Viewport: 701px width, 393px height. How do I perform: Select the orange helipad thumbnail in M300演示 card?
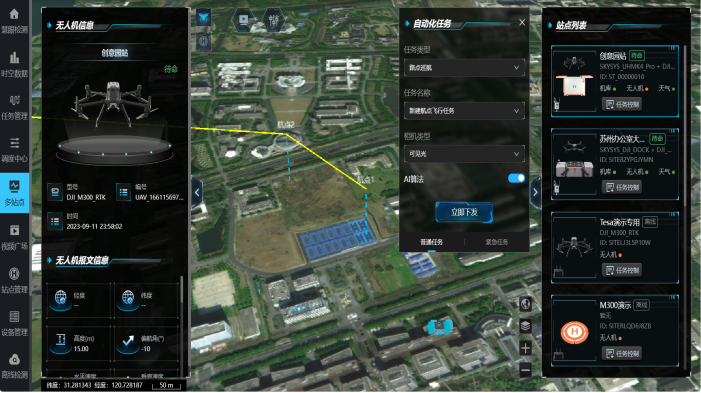[x=574, y=333]
